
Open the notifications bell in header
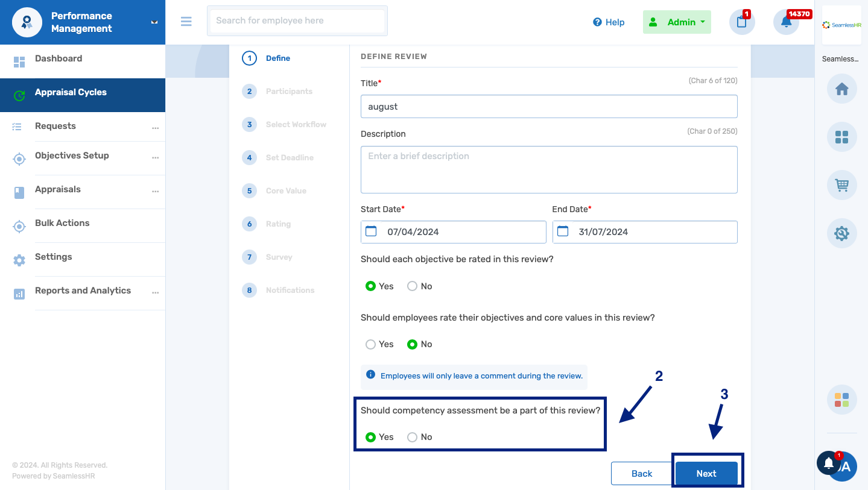click(786, 22)
